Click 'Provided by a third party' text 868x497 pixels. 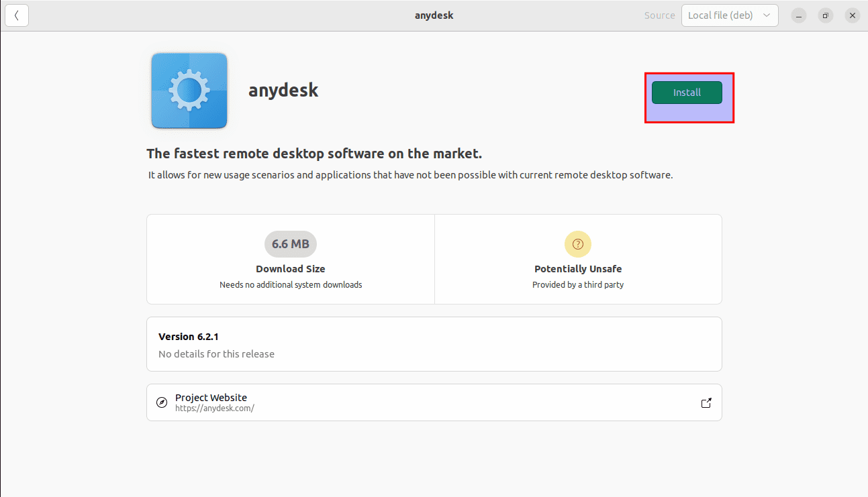(578, 285)
